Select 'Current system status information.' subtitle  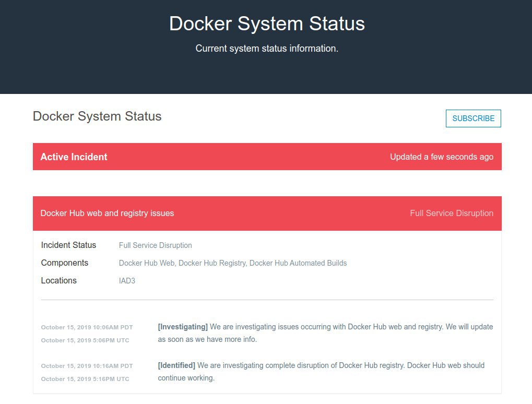[x=267, y=49]
